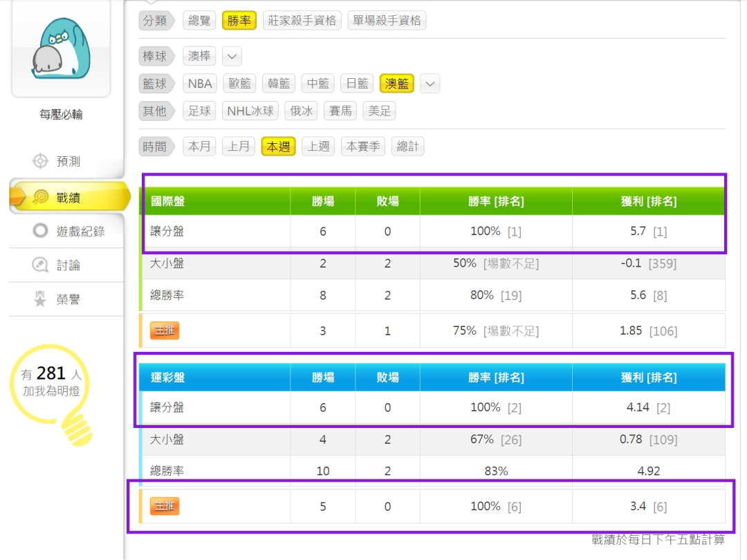This screenshot has height=560, width=747.
Task: Click the 1.85 [106] profit cell
Action: click(648, 330)
